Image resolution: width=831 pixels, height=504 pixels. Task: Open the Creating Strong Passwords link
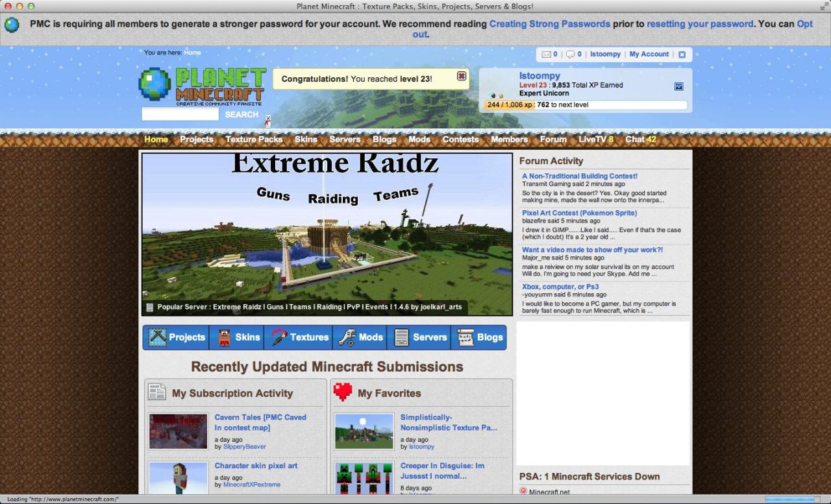tap(549, 24)
